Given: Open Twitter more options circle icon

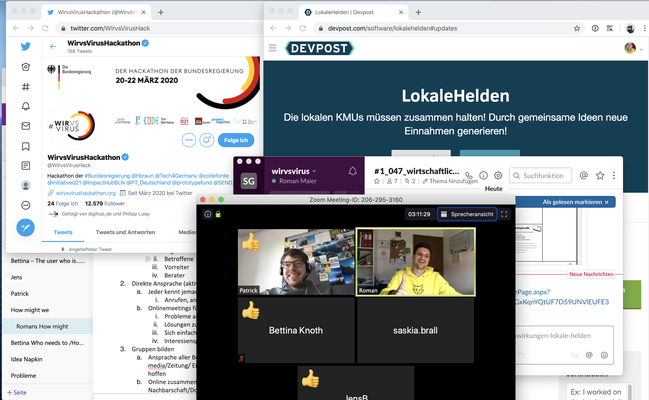Looking at the screenshot, I should tap(26, 205).
